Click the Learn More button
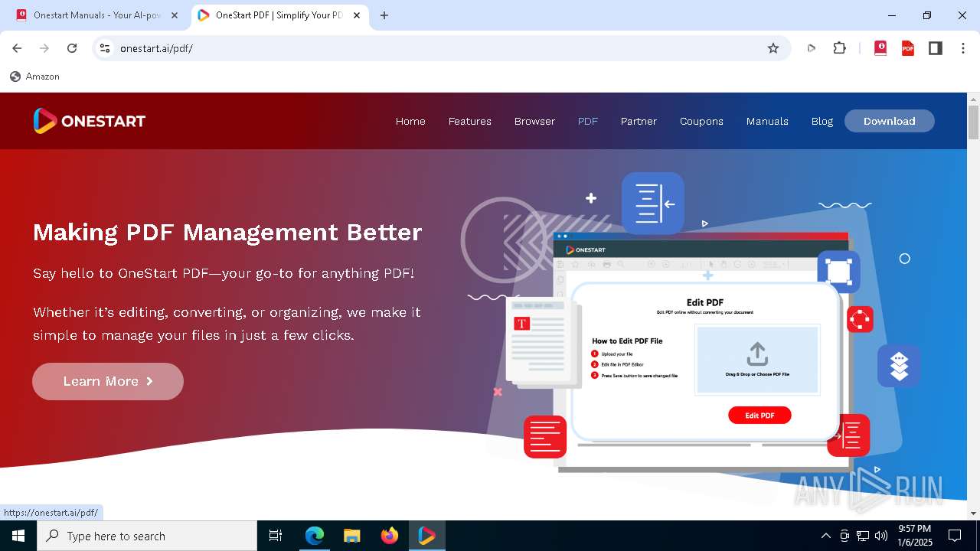 coord(108,381)
